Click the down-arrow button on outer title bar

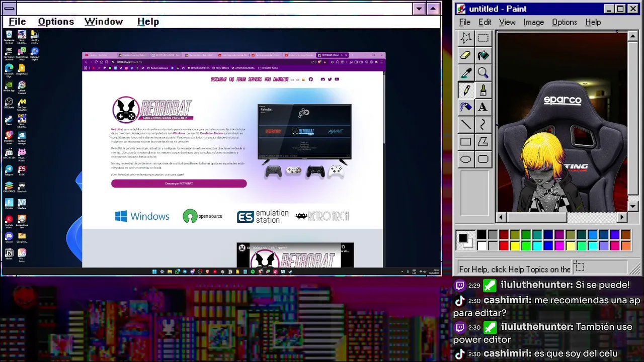419,9
